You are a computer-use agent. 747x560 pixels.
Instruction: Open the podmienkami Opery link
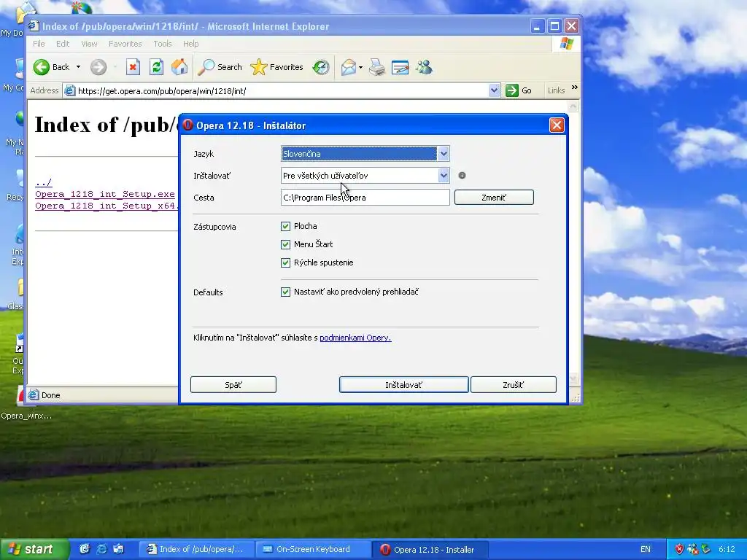click(355, 338)
